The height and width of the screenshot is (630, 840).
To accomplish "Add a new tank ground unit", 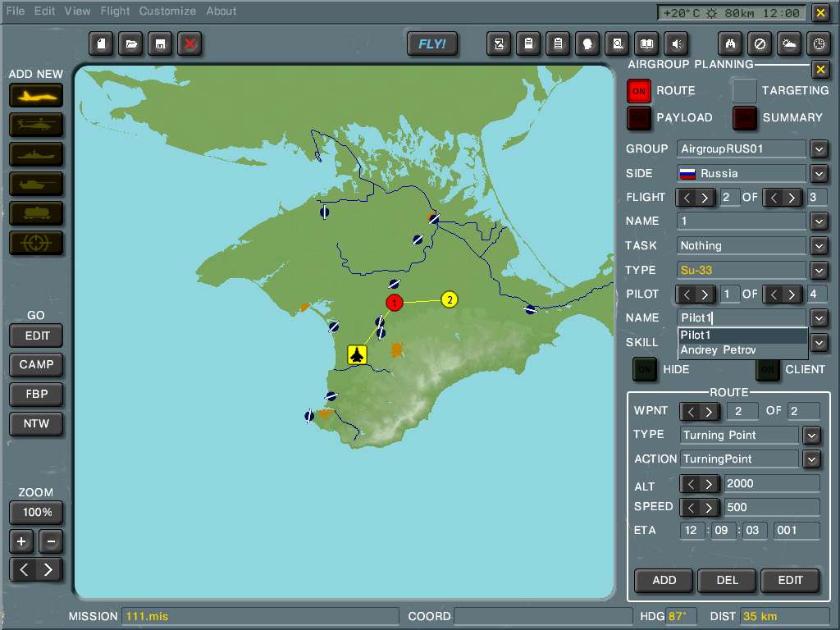I will (36, 185).
